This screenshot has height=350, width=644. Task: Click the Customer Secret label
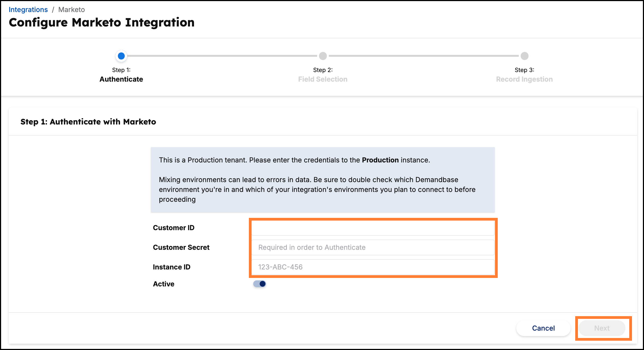(181, 247)
